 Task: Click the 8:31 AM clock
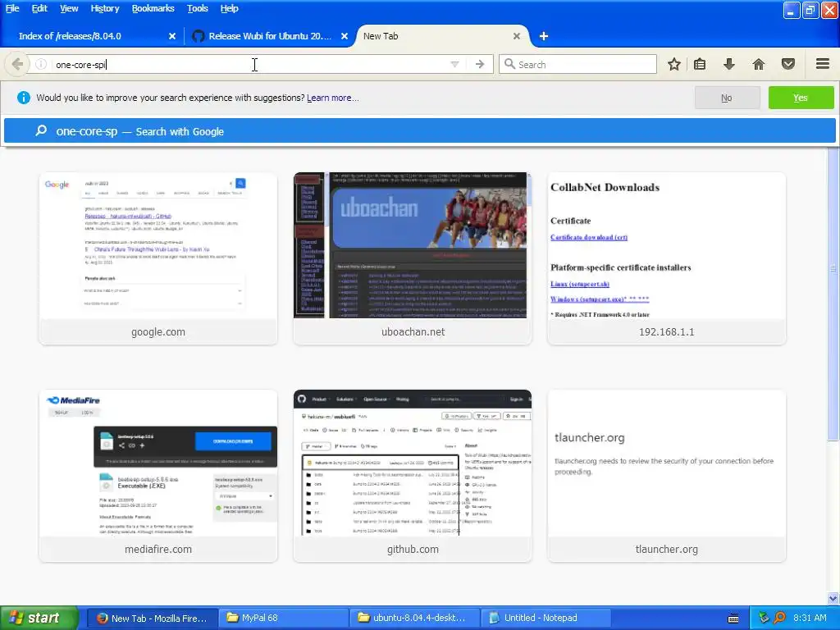click(810, 618)
